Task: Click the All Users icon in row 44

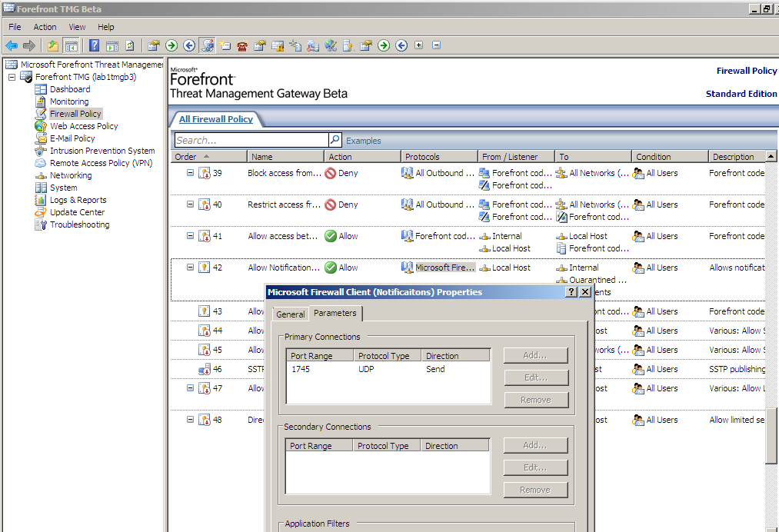Action: tap(638, 331)
